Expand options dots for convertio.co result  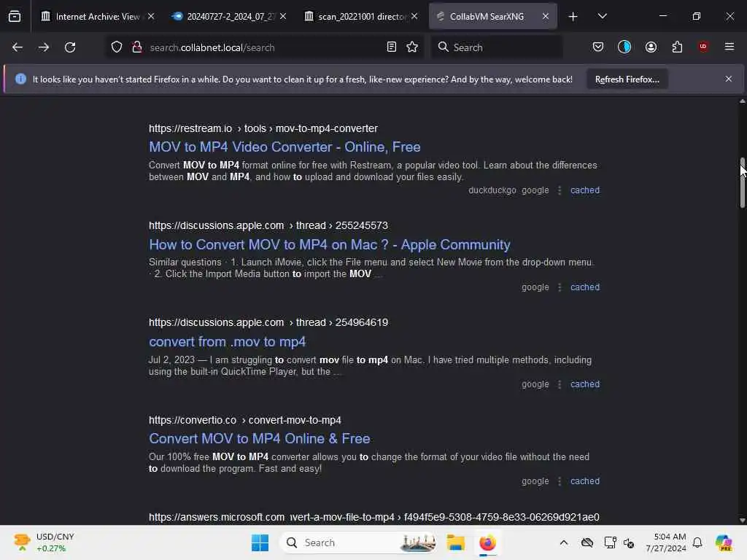coord(560,481)
